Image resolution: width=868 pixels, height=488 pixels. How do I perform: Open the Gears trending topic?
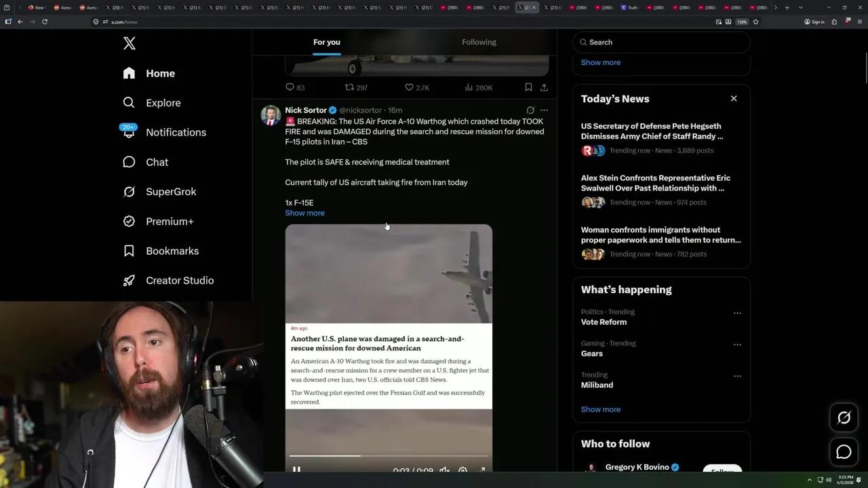pos(592,353)
